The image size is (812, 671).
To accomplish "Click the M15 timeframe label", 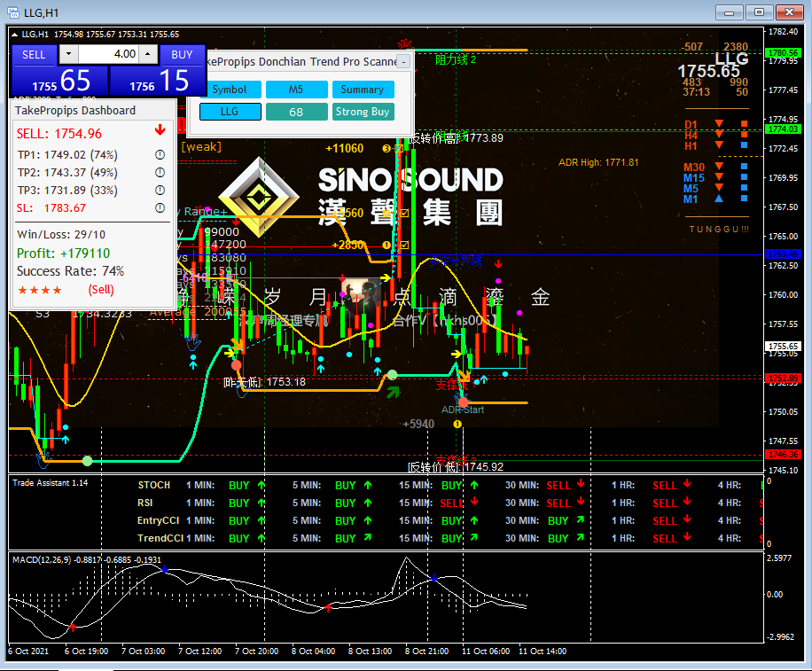I will (x=694, y=177).
